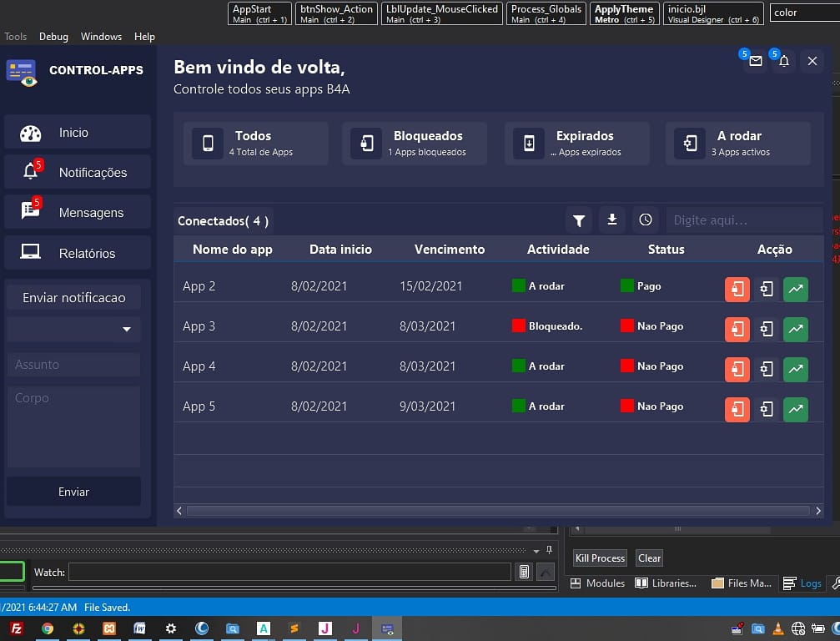Click the Assunto subject field
Viewport: 840px width, 641px height.
pyautogui.click(x=74, y=365)
